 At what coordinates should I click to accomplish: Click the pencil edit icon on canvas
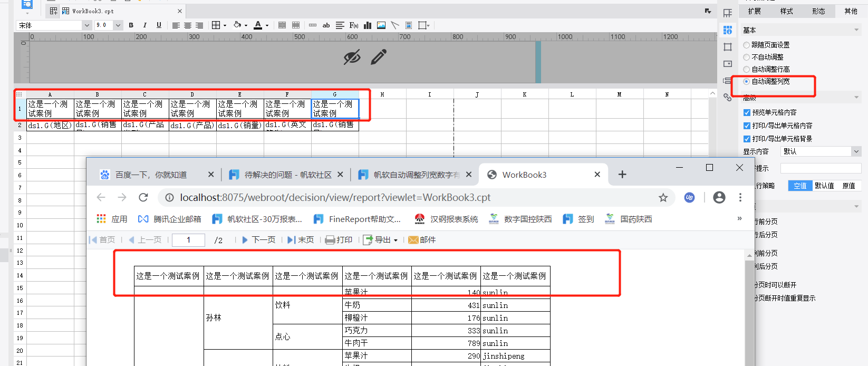(379, 56)
